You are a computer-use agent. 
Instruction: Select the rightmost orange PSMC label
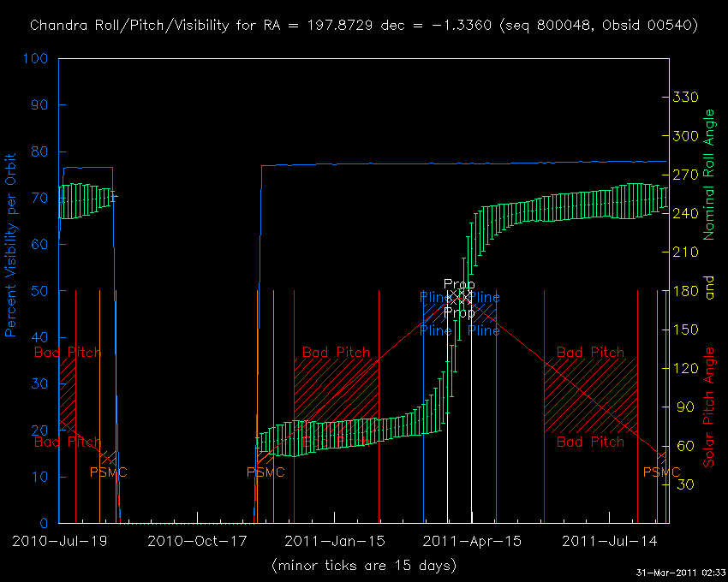pyautogui.click(x=661, y=472)
